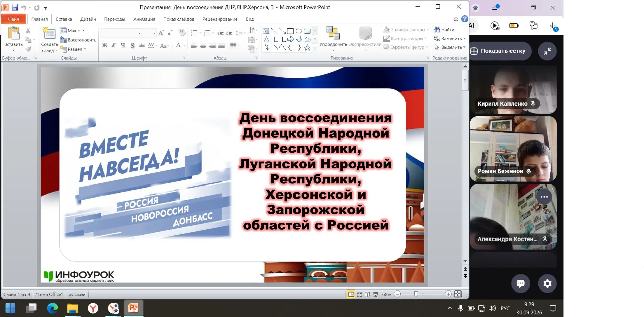644x317 pixels.
Task: Expand the shapes gallery more arrow
Action: click(315, 48)
